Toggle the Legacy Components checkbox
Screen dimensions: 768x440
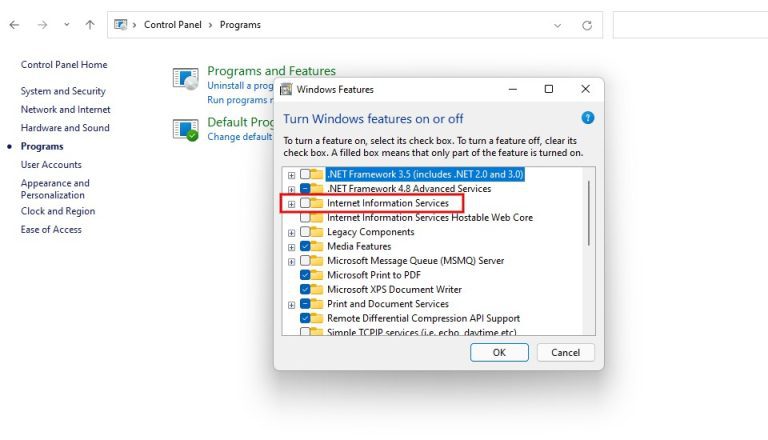(x=305, y=232)
